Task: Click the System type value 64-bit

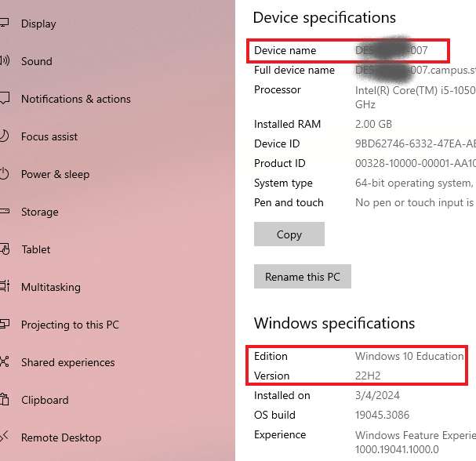Action: click(x=414, y=183)
